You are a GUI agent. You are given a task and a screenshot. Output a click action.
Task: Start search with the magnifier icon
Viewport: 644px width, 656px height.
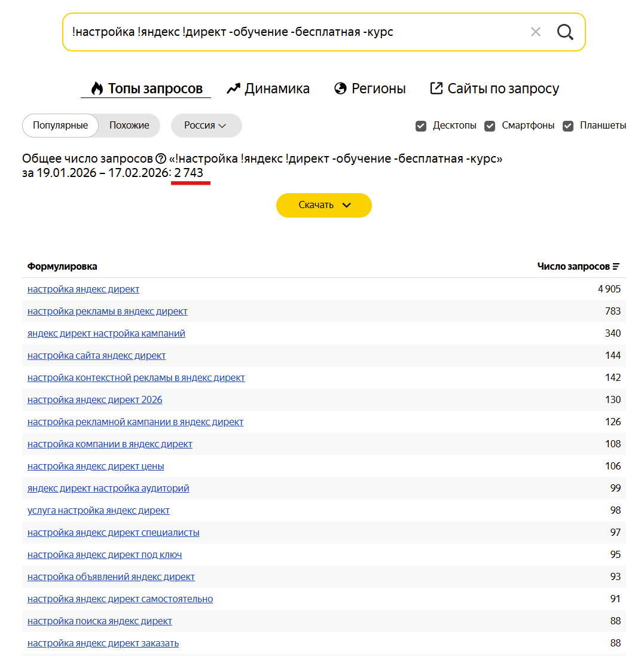[x=564, y=32]
